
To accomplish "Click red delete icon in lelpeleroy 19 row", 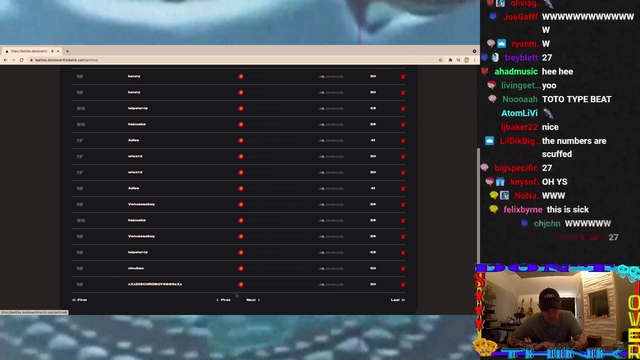I will (403, 253).
